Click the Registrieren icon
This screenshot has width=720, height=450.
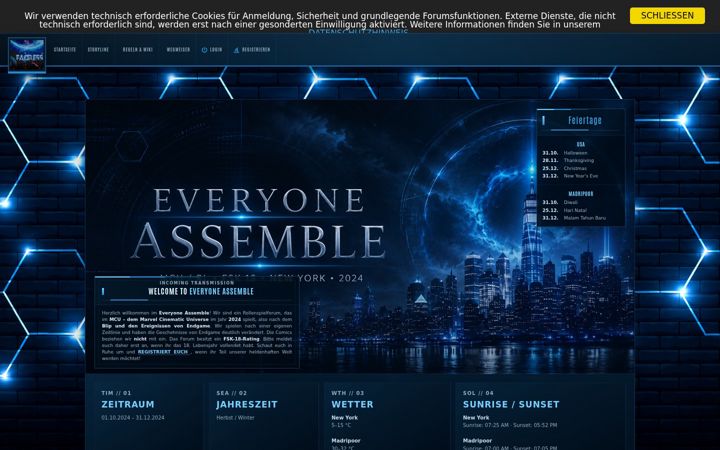coord(236,50)
